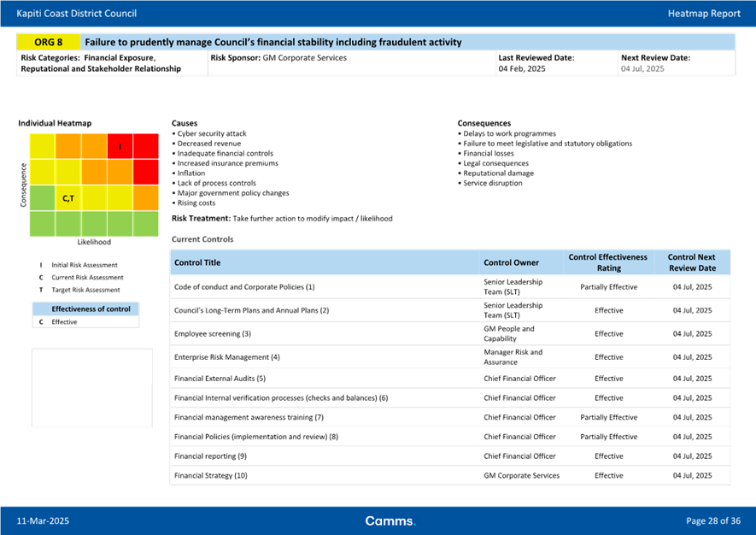Open the Financial management awareness training control
This screenshot has width=756, height=535.
(249, 417)
